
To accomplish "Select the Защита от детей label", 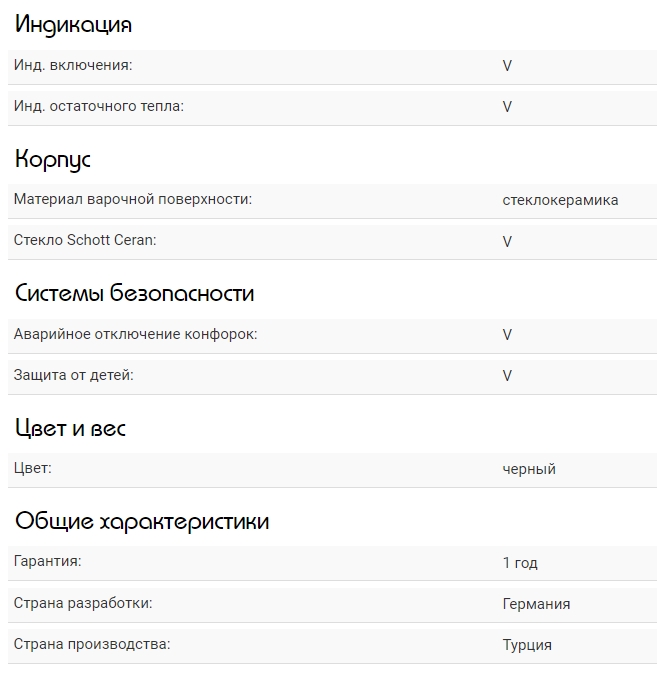I will pos(73,375).
